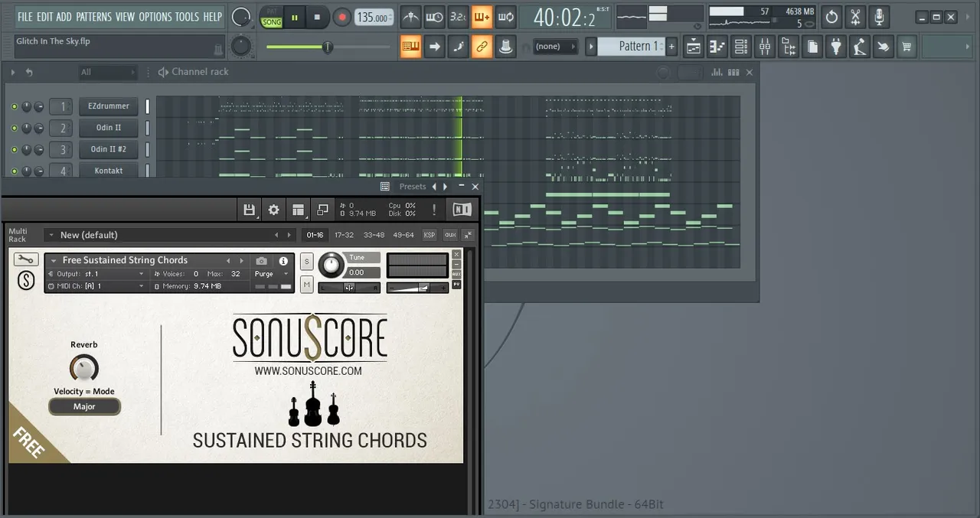Mute EZdrummer channel using green LED
980x518 pixels.
14,106
